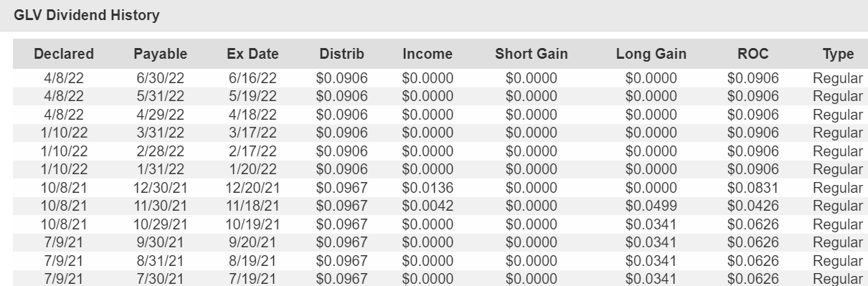Click the ROC column header
The height and width of the screenshot is (286, 868).
[x=753, y=54]
